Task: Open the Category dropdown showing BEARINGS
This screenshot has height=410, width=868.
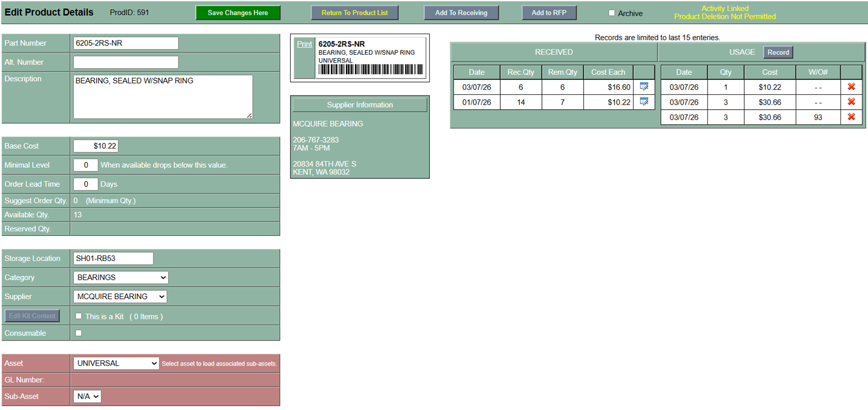Action: (x=120, y=278)
